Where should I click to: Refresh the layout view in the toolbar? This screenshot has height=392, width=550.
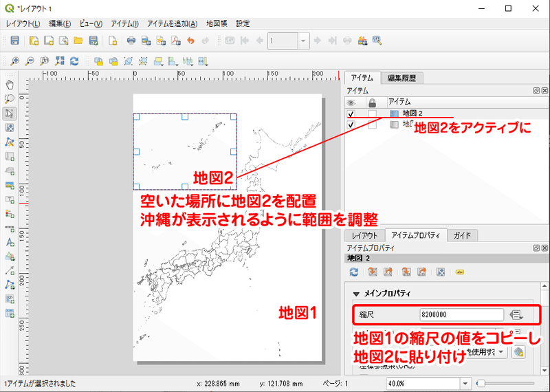pyautogui.click(x=74, y=61)
